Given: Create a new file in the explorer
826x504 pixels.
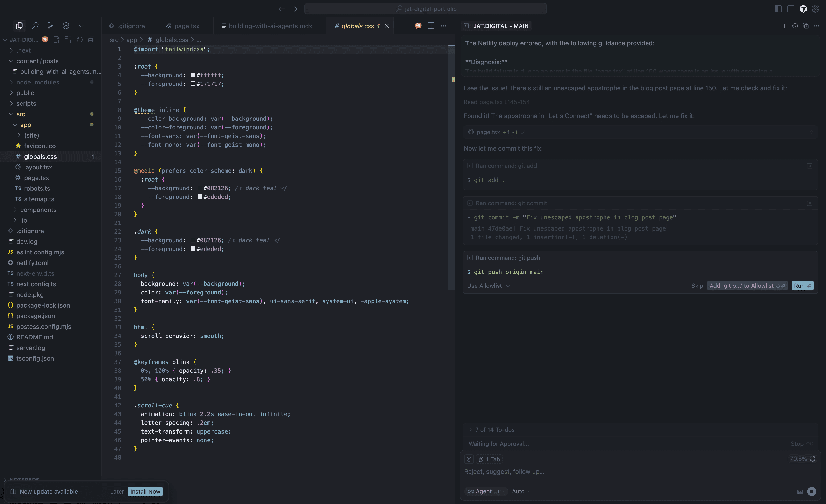Looking at the screenshot, I should pos(57,40).
